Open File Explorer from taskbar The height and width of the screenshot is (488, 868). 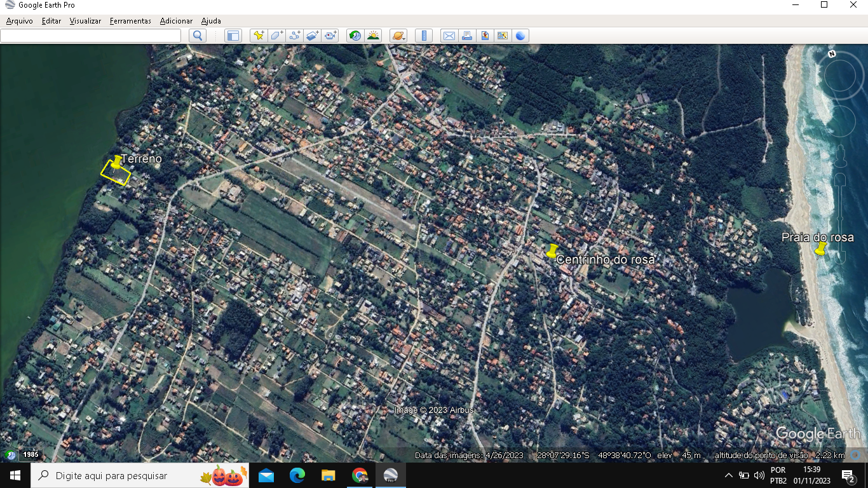pyautogui.click(x=329, y=475)
